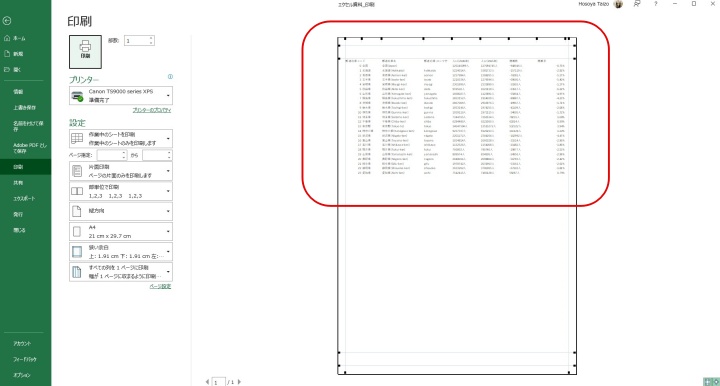Viewport: 720px width, 386px height.
Task: Select the 印刷 (Print) sidebar tab
Action: pos(26,167)
